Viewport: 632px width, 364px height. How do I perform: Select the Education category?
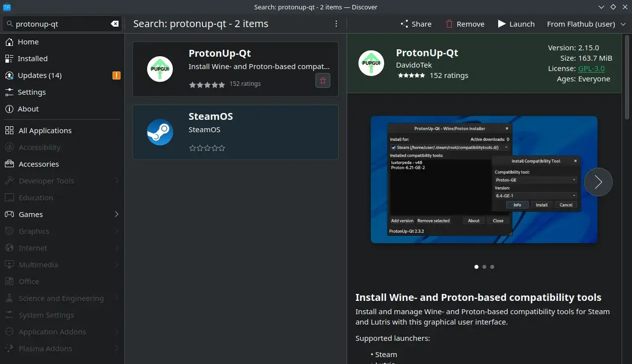(62, 198)
